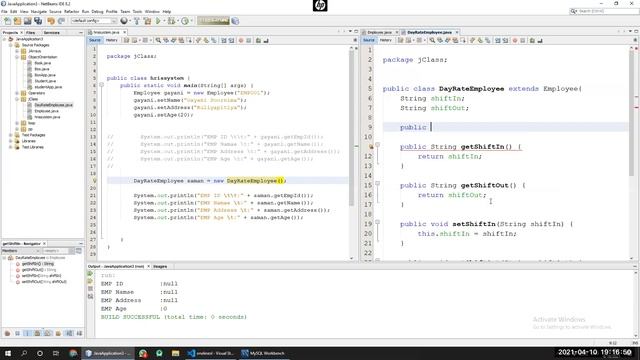Open the Tools menu
This screenshot has height=360, width=640.
(x=137, y=11)
